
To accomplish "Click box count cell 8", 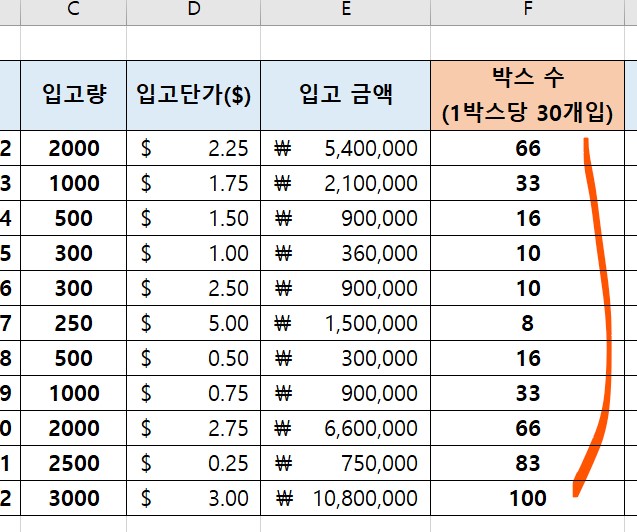I will 527,323.
